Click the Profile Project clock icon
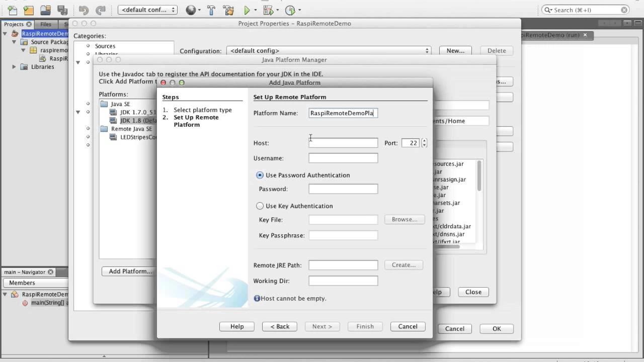Screen dimensions: 644x362 pos(290,10)
